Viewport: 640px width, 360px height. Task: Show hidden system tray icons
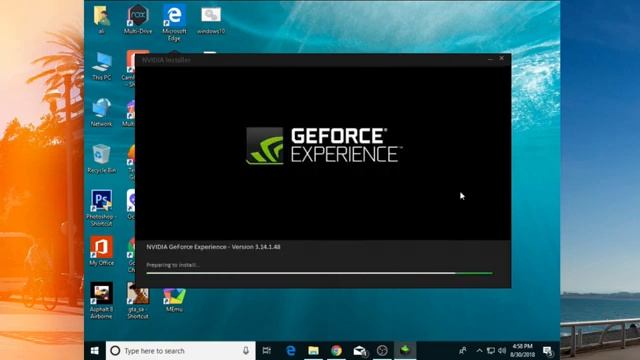click(479, 351)
